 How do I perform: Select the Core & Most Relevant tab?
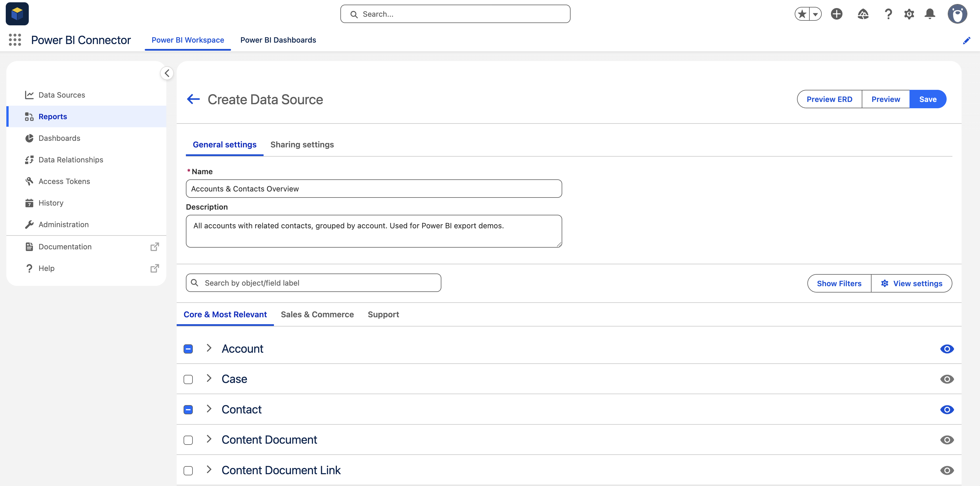(225, 314)
